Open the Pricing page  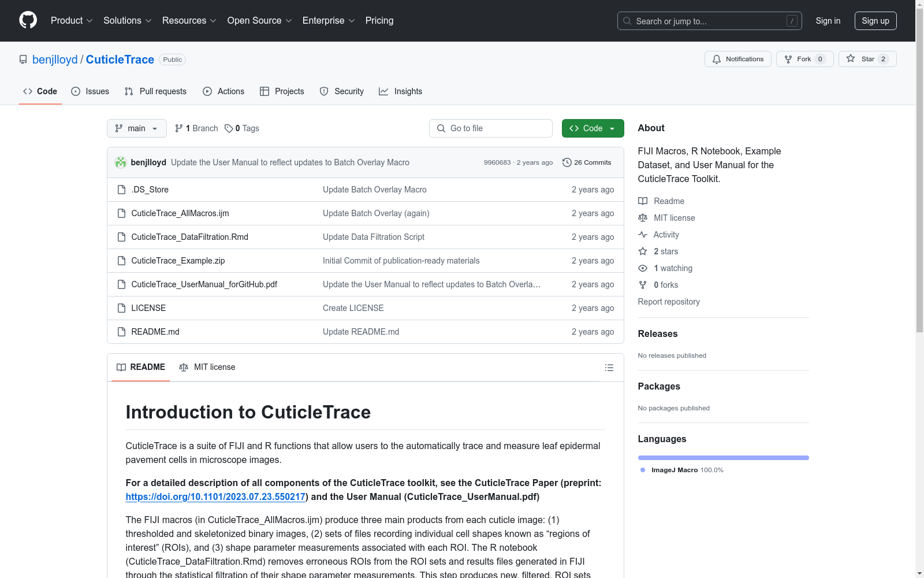(x=379, y=21)
